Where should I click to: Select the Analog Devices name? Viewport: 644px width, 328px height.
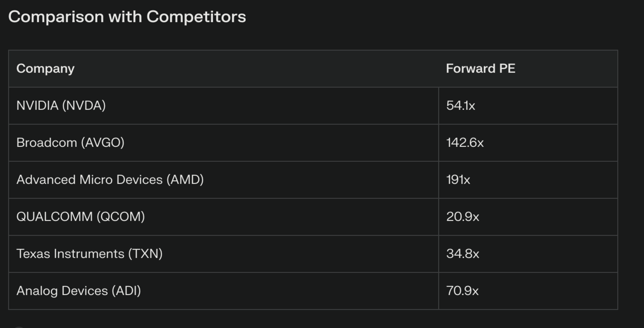(x=78, y=291)
